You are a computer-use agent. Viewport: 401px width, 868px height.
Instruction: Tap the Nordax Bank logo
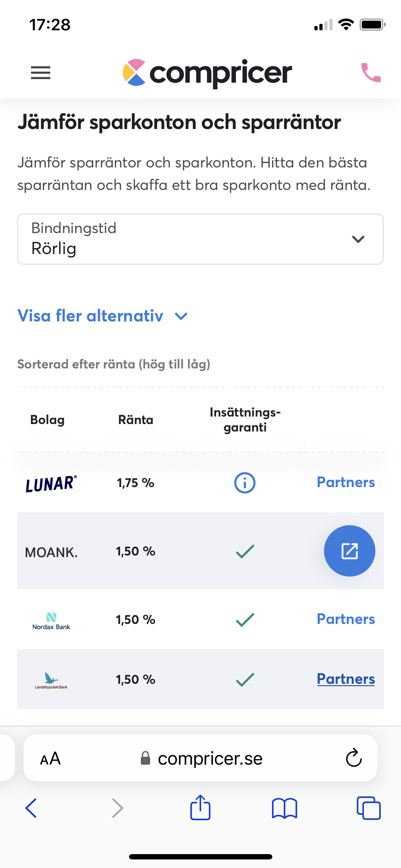click(51, 621)
